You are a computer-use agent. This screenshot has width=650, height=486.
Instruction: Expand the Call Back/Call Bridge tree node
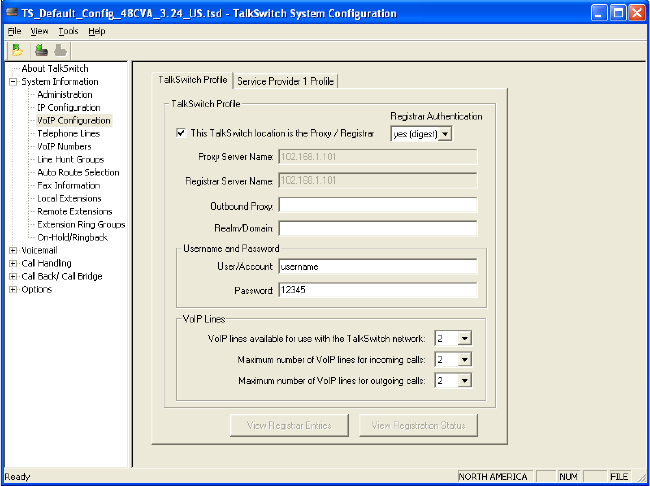pyautogui.click(x=13, y=277)
